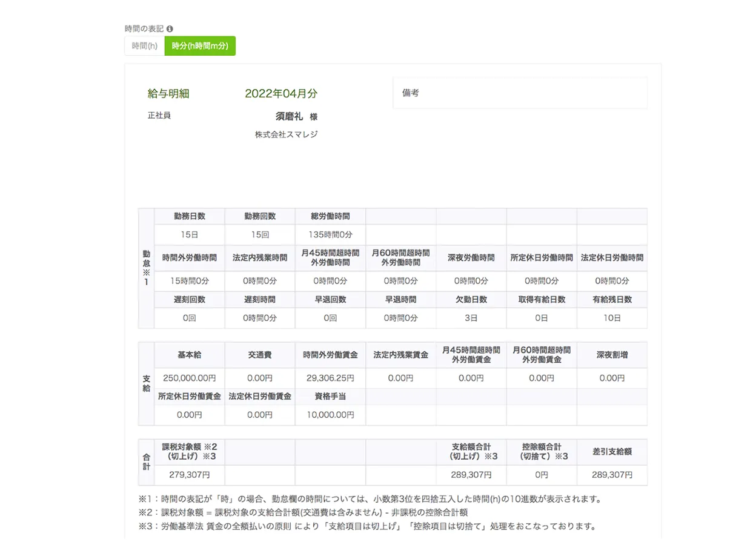Click the 29,306.25円 overtime wage value
This screenshot has width=756, height=559.
(x=330, y=378)
